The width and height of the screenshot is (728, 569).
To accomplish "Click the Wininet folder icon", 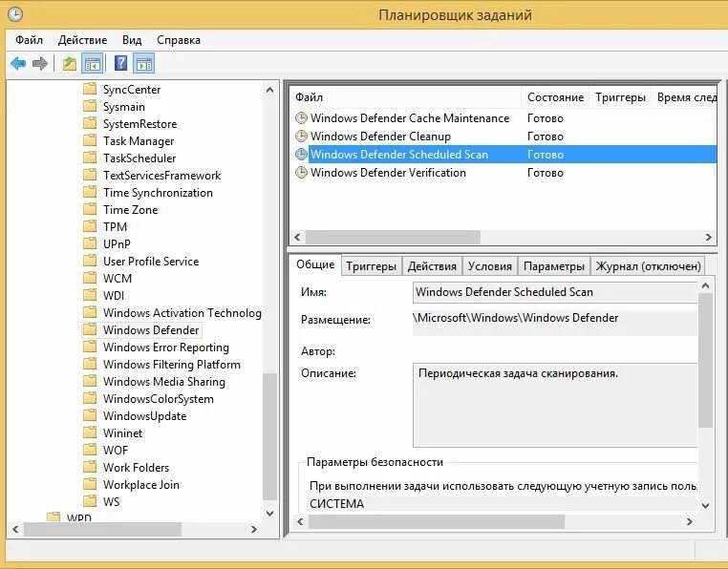I will [x=90, y=432].
